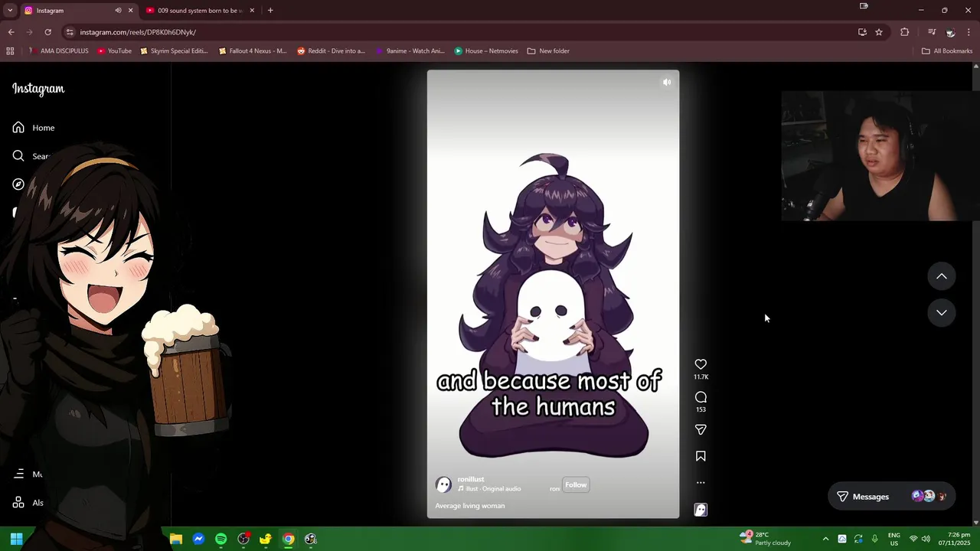Open the Chrome profile avatar

click(950, 32)
